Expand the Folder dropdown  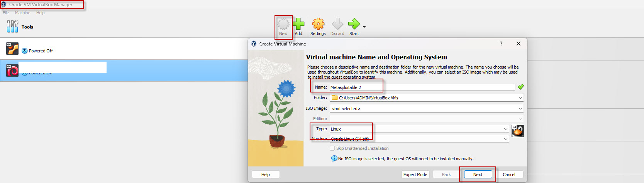click(520, 98)
